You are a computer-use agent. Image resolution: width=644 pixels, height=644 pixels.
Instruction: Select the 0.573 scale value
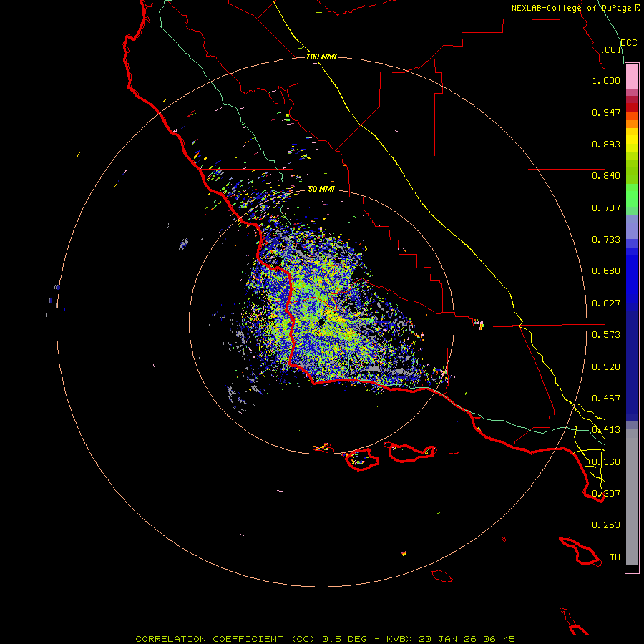coord(606,335)
